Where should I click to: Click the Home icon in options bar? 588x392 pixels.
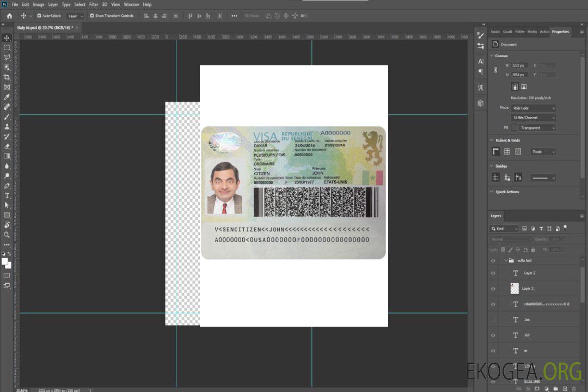[x=9, y=16]
